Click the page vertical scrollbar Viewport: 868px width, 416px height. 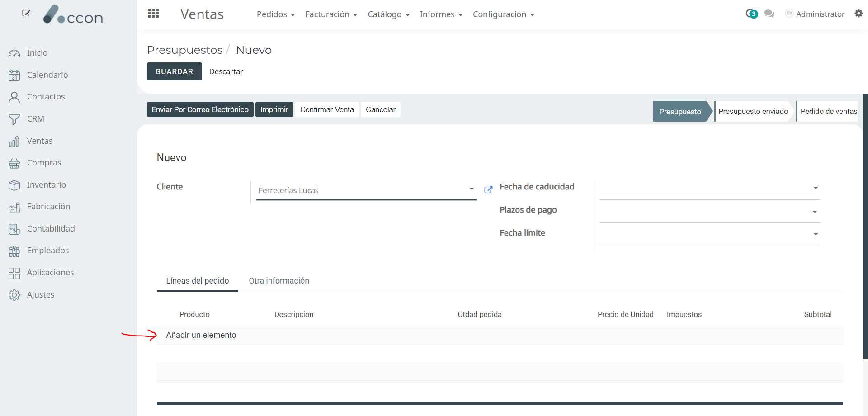[x=865, y=226]
